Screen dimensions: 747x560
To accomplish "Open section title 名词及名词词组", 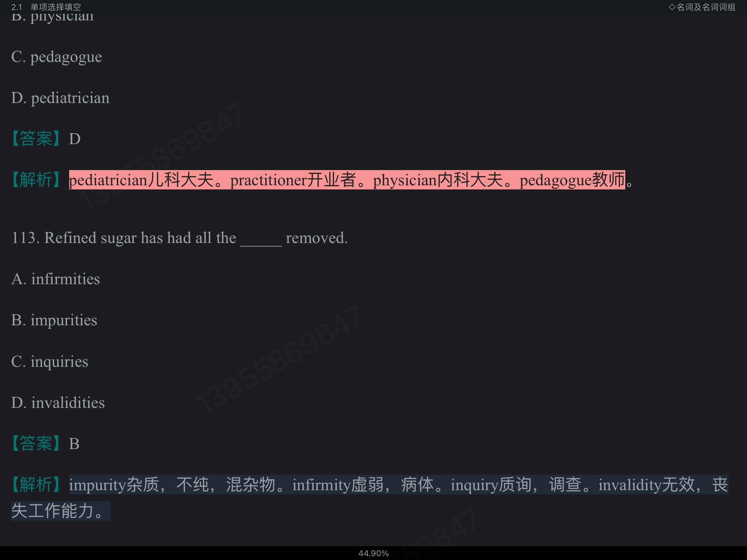I will point(702,7).
